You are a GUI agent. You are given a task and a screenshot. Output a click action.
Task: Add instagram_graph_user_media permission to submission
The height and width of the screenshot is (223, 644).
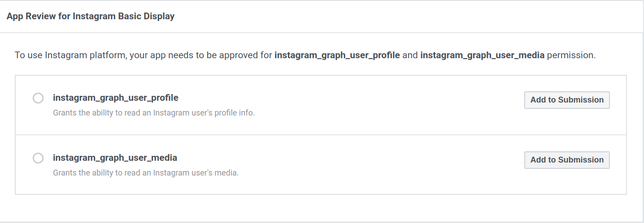[567, 160]
